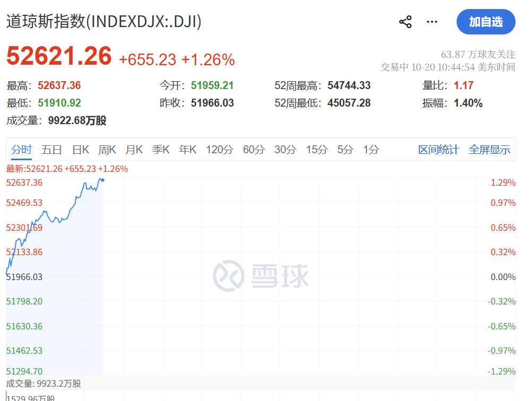Select the 1分 chart tab

371,150
